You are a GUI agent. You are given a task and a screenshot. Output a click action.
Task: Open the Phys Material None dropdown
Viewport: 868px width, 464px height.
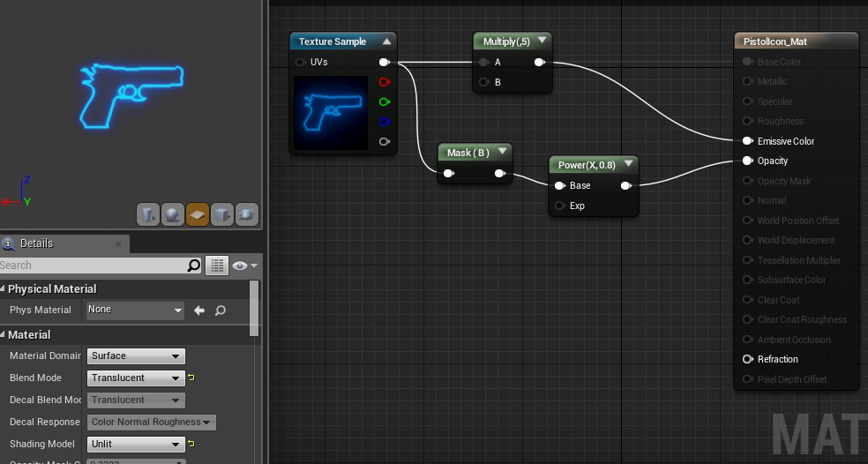tap(135, 311)
